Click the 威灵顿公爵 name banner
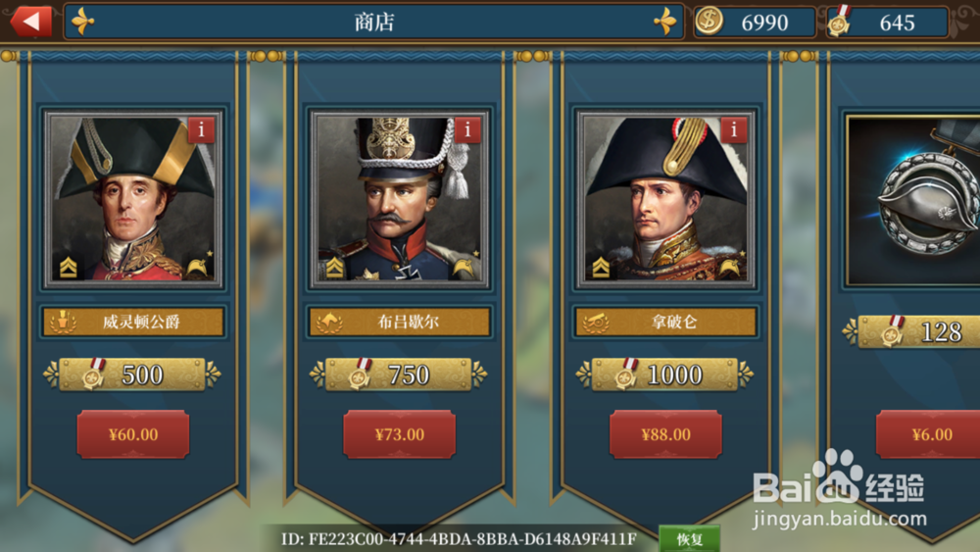The image size is (980, 552). click(133, 322)
